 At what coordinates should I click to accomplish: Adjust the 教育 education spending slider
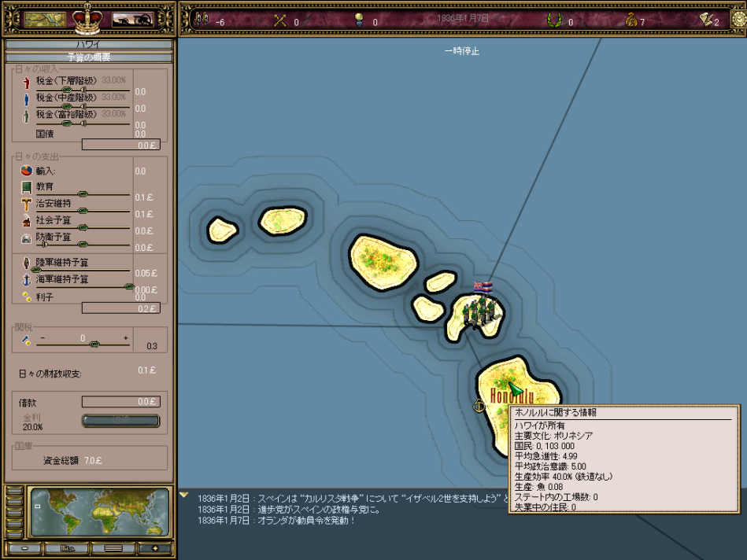83,194
